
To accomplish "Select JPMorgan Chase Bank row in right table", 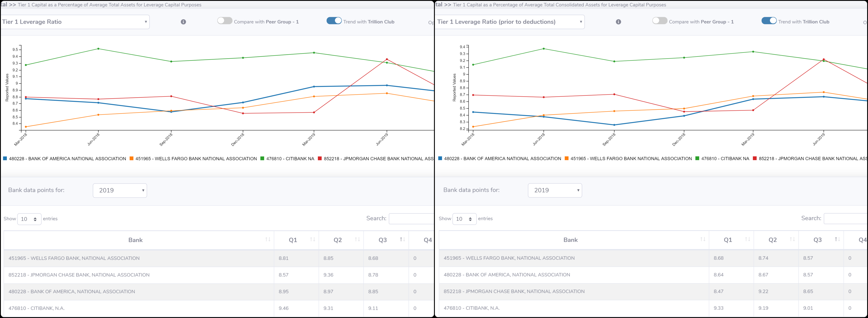I will 653,292.
